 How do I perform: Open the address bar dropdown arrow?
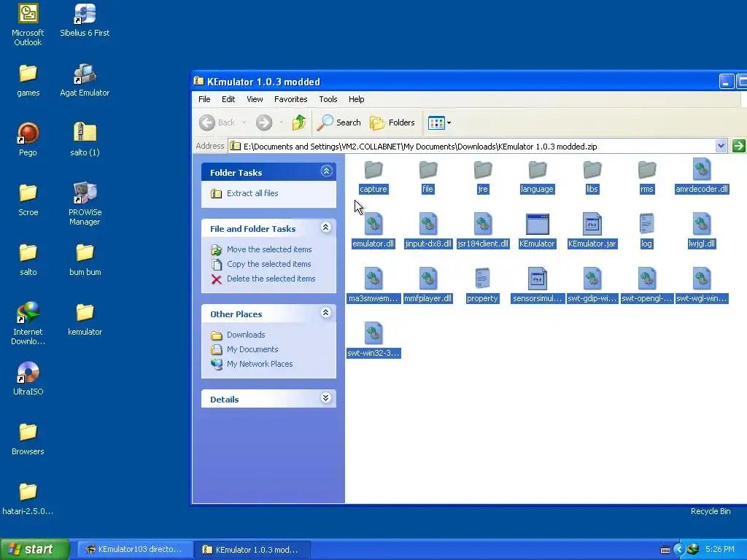click(x=721, y=146)
